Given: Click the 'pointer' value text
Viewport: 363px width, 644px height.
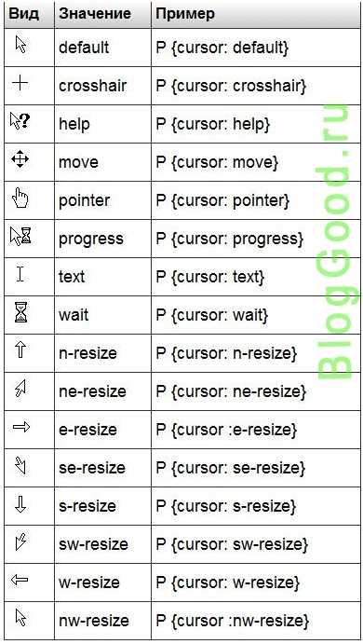Looking at the screenshot, I should pyautogui.click(x=84, y=200).
